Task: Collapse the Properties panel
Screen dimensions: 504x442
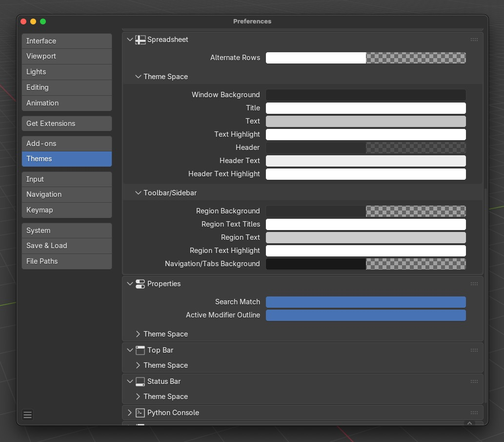Action: 130,284
